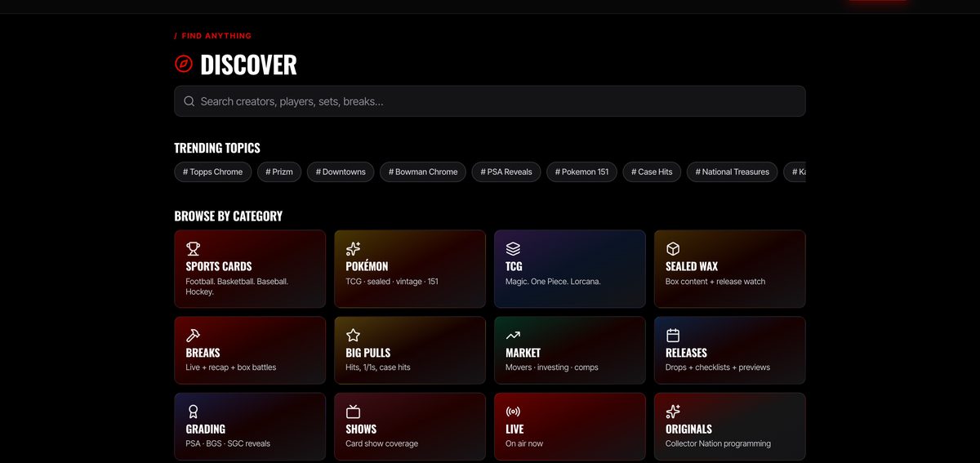Viewport: 980px width, 463px height.
Task: Select the Pokemon 151 trending topic
Action: (581, 171)
